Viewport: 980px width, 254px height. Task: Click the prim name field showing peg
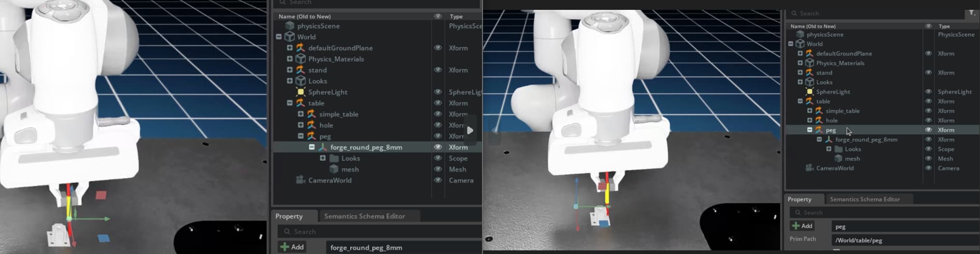(x=905, y=227)
